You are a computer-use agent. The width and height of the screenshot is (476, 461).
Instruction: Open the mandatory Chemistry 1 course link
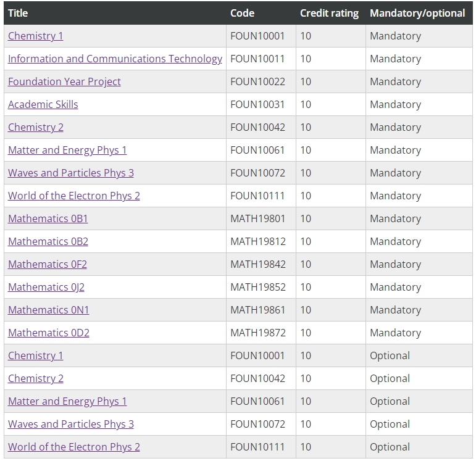tap(36, 36)
